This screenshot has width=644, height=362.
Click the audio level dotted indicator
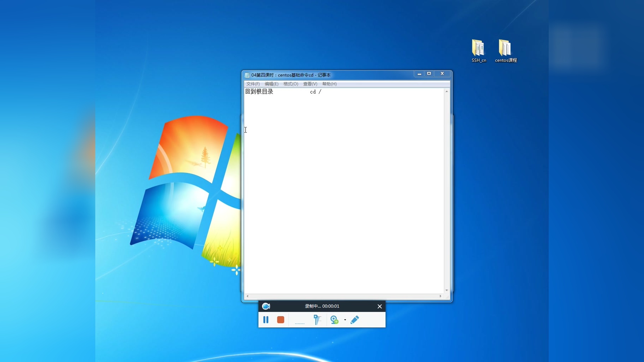point(300,323)
